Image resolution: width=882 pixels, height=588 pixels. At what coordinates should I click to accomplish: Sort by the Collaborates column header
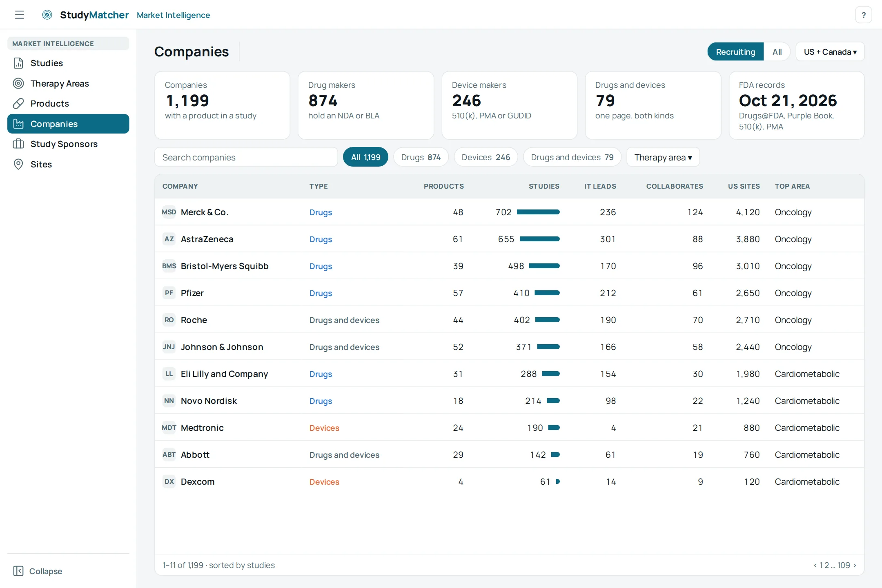pos(675,186)
